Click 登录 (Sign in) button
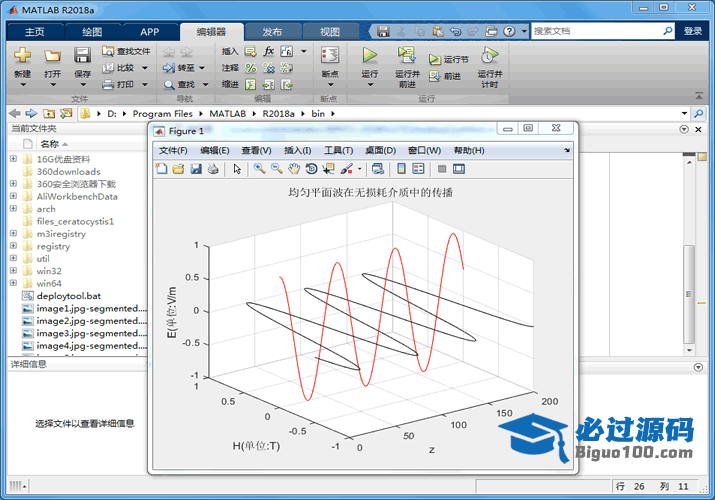The height and width of the screenshot is (500, 715). click(x=693, y=31)
